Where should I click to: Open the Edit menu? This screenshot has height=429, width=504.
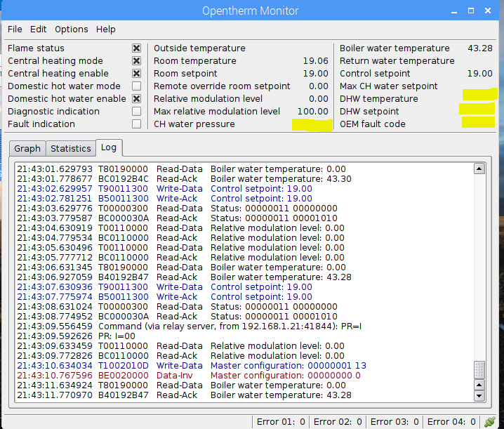[x=38, y=29]
